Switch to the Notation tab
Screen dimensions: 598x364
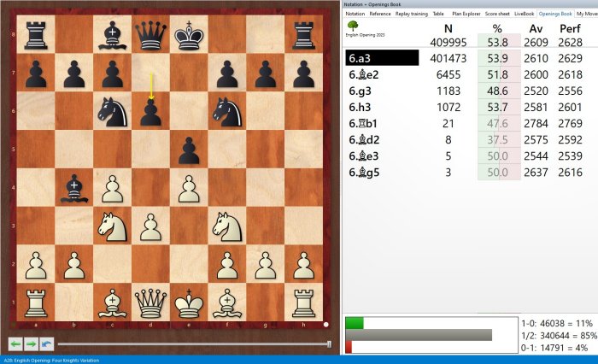[x=355, y=14]
